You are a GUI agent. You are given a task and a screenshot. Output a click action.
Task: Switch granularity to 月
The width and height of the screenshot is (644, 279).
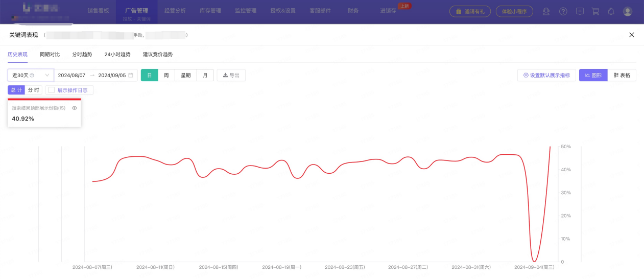point(205,75)
